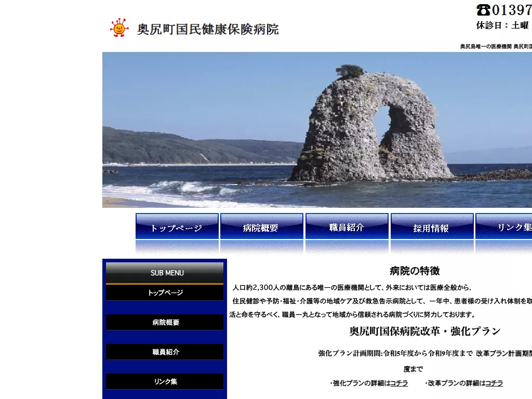Go to 病院概要 in the blue navigation bar

[x=262, y=227]
